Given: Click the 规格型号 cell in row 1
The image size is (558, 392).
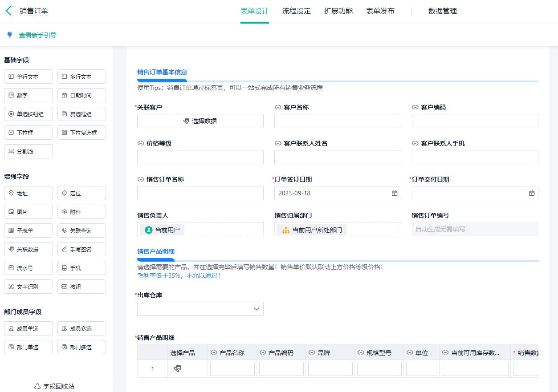Looking at the screenshot, I should [x=379, y=369].
